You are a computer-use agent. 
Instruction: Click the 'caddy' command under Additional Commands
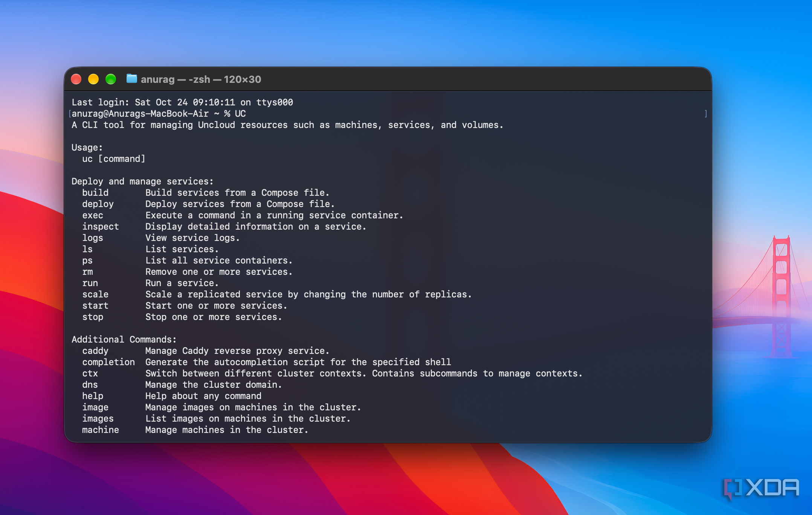click(x=95, y=351)
